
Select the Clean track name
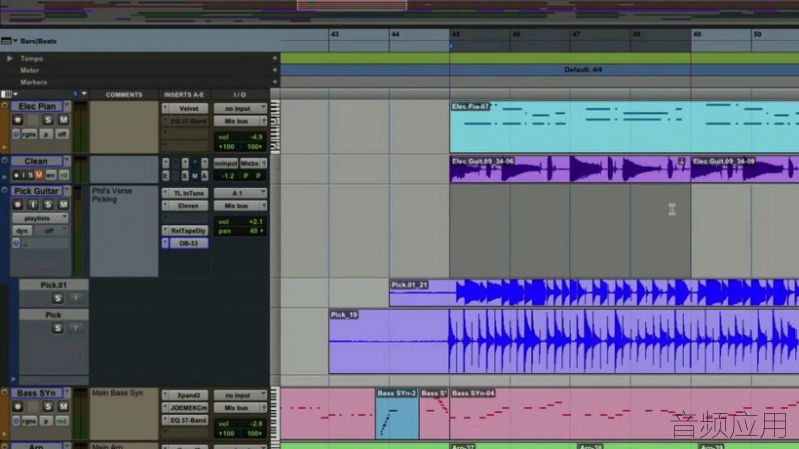(36, 161)
